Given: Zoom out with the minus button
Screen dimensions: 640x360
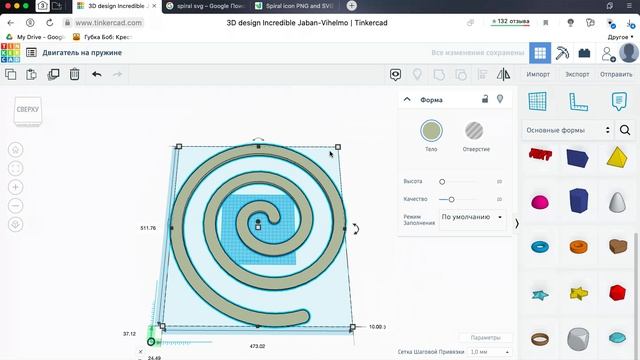Looking at the screenshot, I should [x=16, y=206].
